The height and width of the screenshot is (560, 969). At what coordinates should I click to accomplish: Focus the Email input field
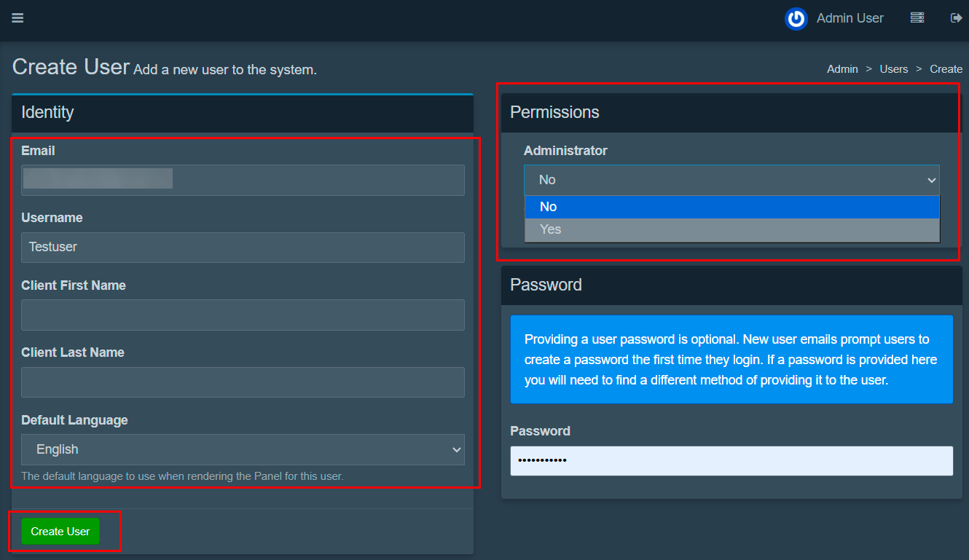[x=243, y=180]
